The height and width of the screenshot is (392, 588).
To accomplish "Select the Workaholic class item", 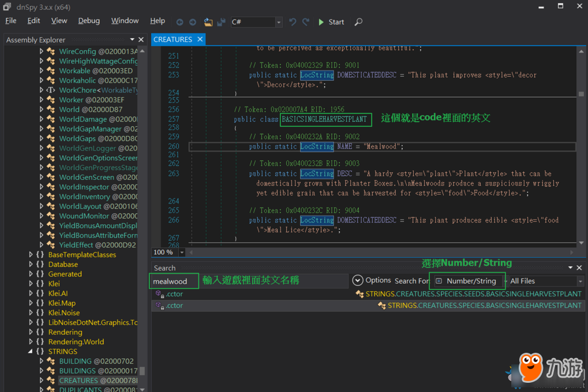I will tap(98, 81).
